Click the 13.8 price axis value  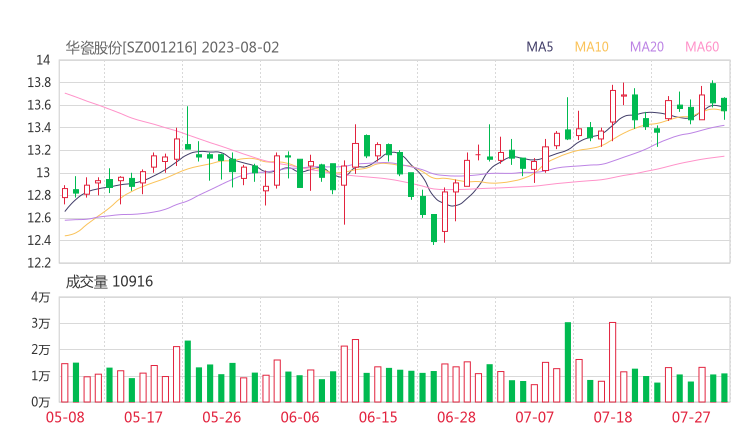pos(39,83)
